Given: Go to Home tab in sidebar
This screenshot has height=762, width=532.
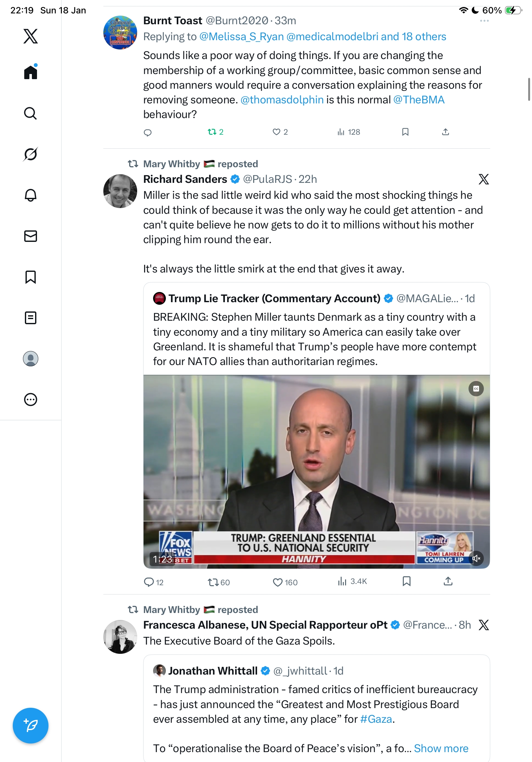Looking at the screenshot, I should pos(31,72).
